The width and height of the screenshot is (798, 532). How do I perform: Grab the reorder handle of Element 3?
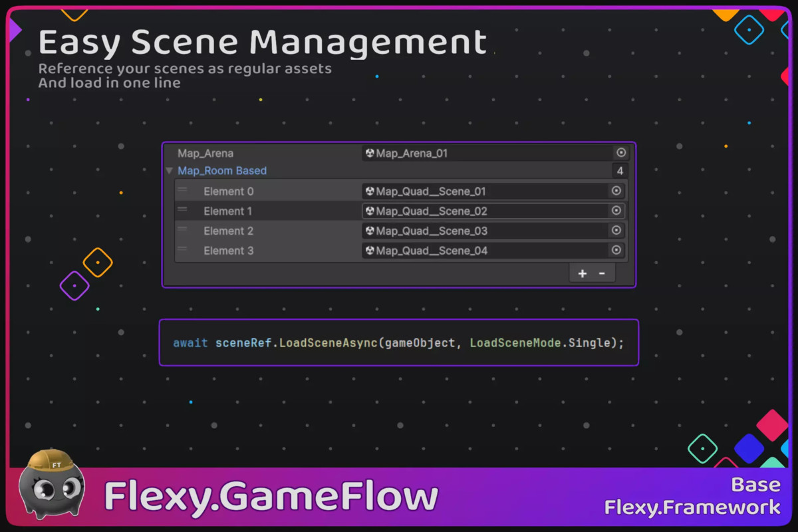(x=182, y=249)
